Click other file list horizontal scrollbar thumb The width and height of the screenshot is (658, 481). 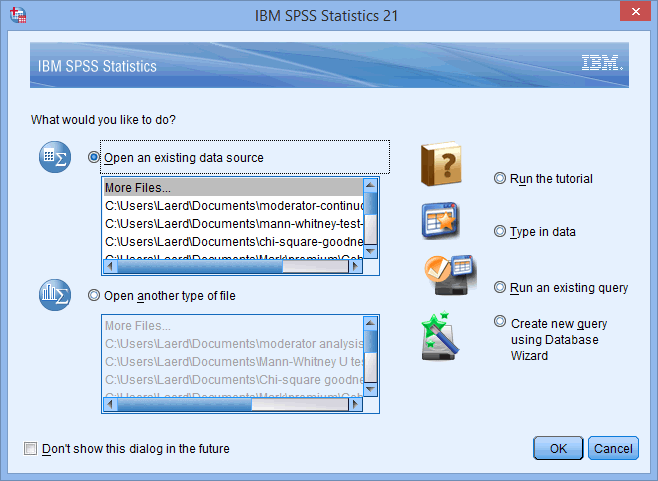185,404
